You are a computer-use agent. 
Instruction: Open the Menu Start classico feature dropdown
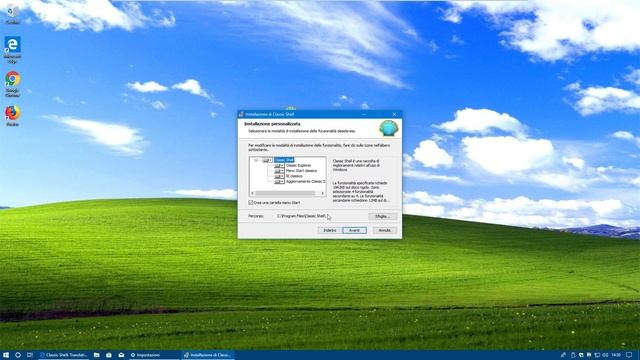279,171
